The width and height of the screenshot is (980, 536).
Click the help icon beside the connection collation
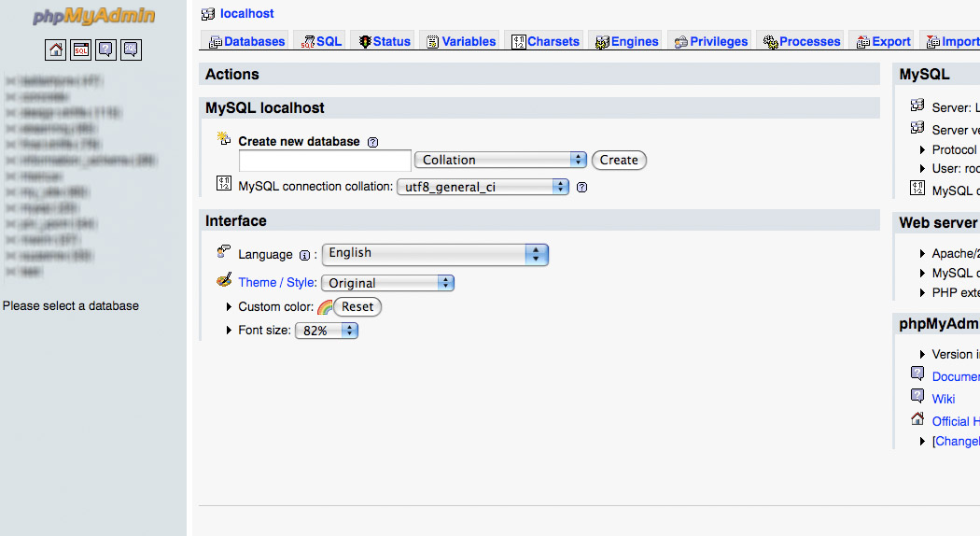click(581, 187)
